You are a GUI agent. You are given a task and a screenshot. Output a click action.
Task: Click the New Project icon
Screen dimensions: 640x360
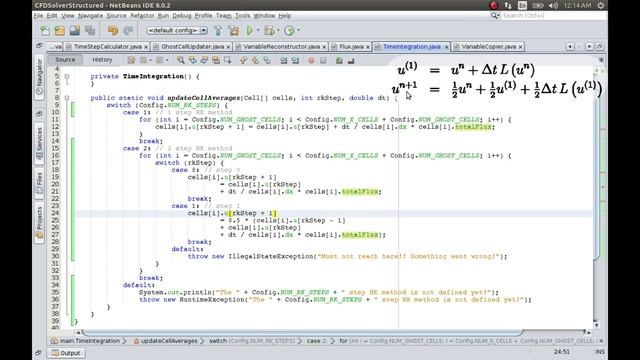(x=60, y=31)
